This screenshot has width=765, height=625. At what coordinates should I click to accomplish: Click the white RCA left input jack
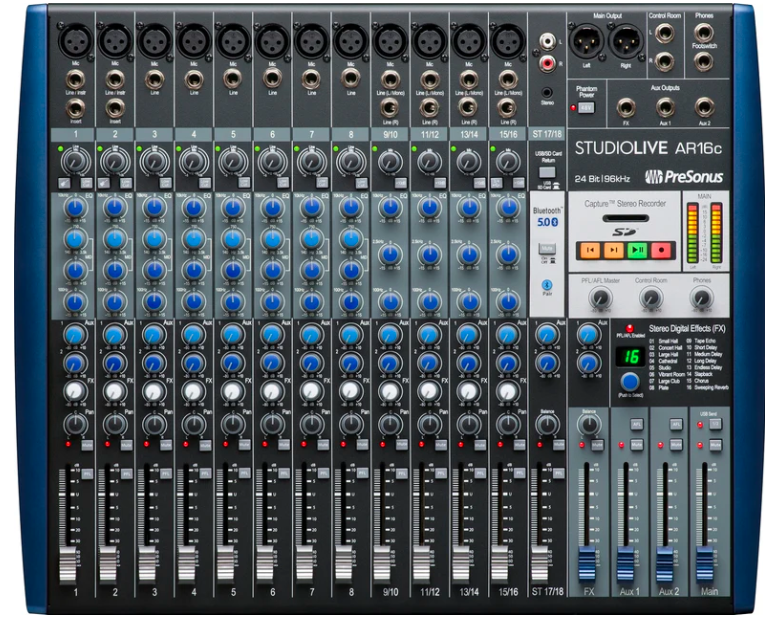(547, 41)
